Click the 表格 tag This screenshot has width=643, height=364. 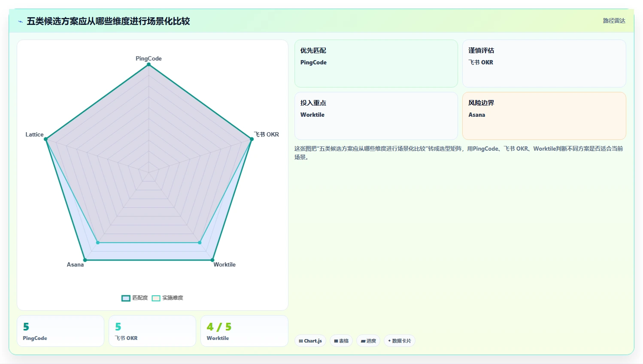tap(341, 341)
